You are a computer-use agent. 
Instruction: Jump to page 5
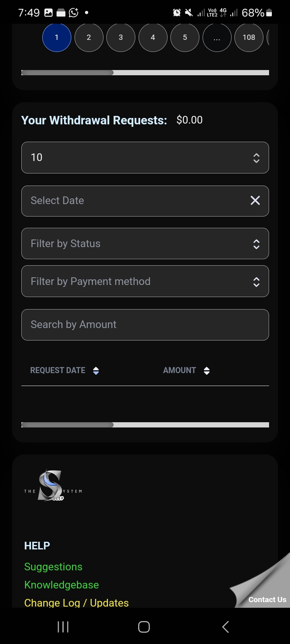pyautogui.click(x=185, y=37)
